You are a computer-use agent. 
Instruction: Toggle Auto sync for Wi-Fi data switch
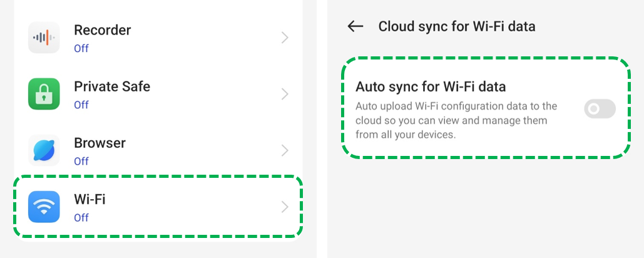[x=600, y=109]
